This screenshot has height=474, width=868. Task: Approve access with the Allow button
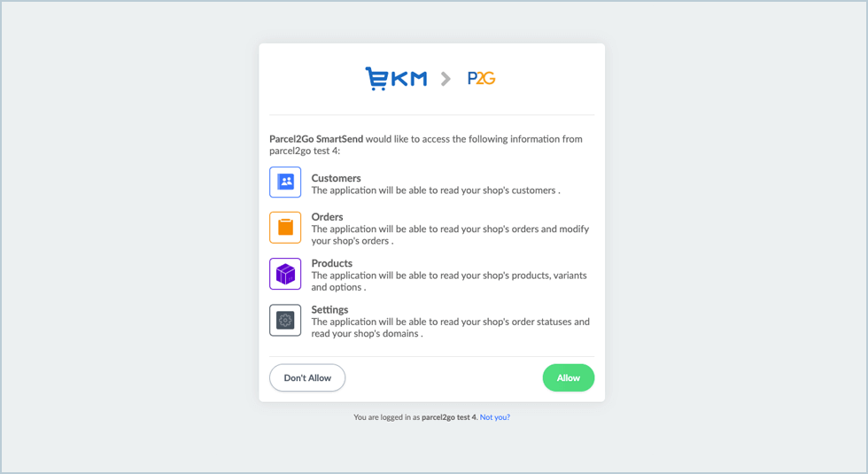(x=569, y=377)
